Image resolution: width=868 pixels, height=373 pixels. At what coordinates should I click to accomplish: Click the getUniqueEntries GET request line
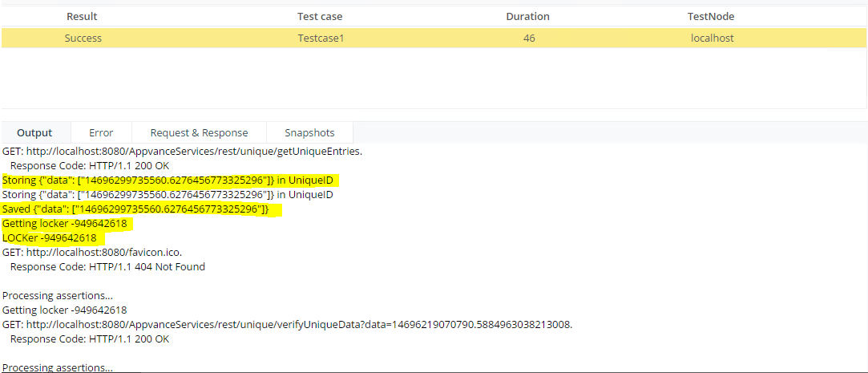[x=183, y=152]
